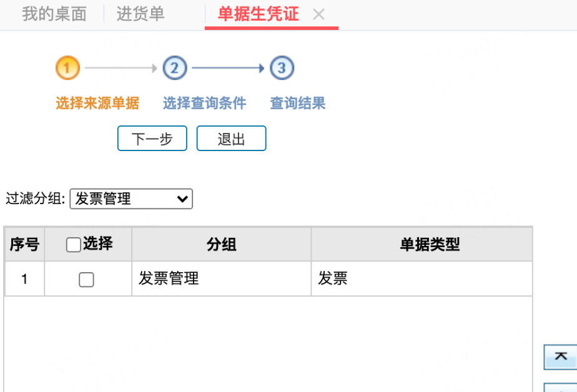Check the checkbox in row 1
Viewport: 577px width, 392px height.
pyautogui.click(x=86, y=280)
